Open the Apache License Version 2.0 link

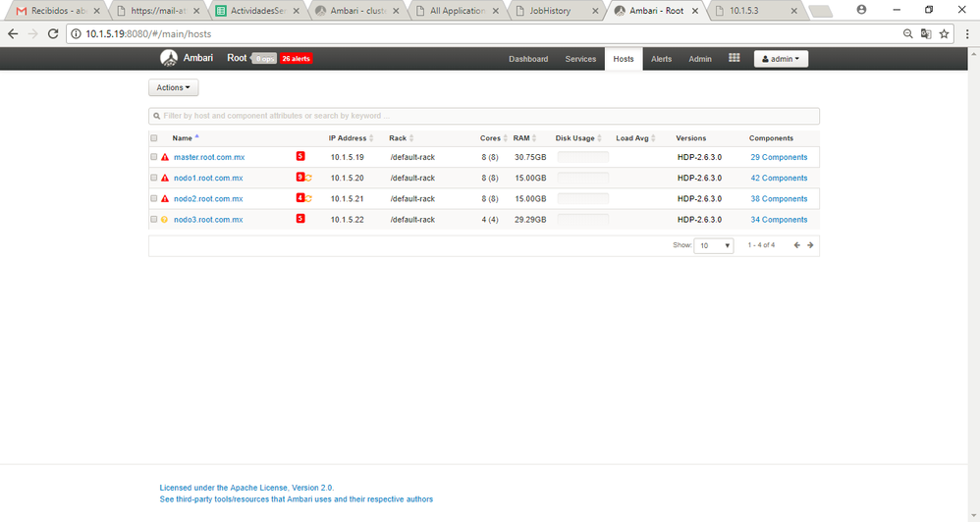pos(246,488)
